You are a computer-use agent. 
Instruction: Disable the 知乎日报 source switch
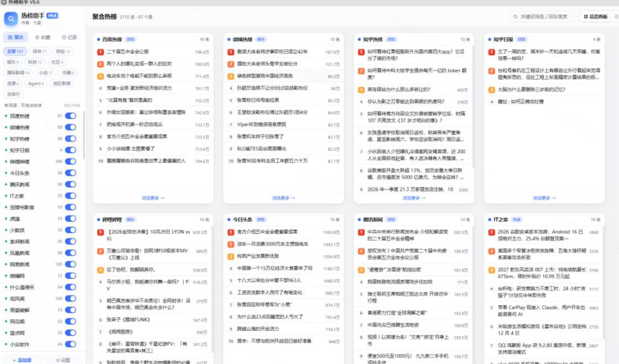71,150
